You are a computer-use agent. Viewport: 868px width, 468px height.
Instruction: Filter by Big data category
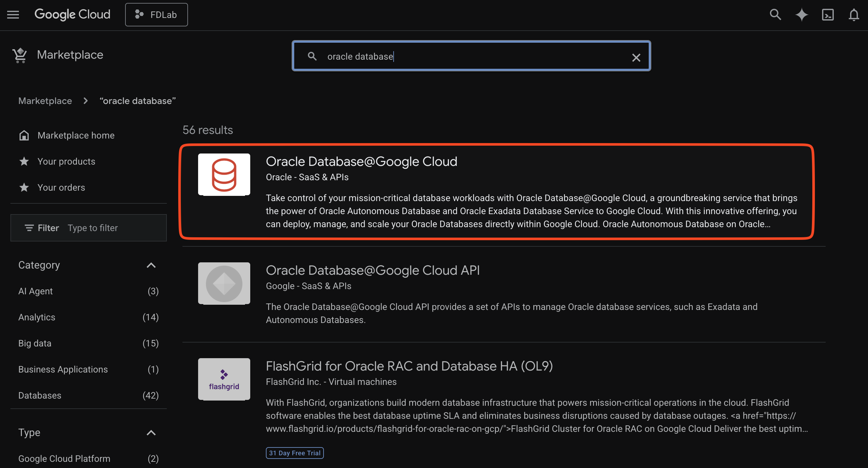tap(88, 343)
